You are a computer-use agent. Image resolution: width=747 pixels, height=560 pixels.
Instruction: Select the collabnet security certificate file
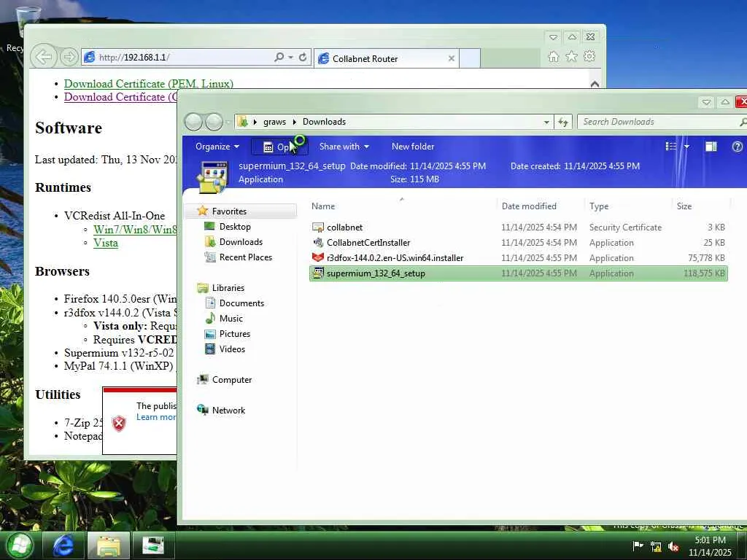pos(519,227)
